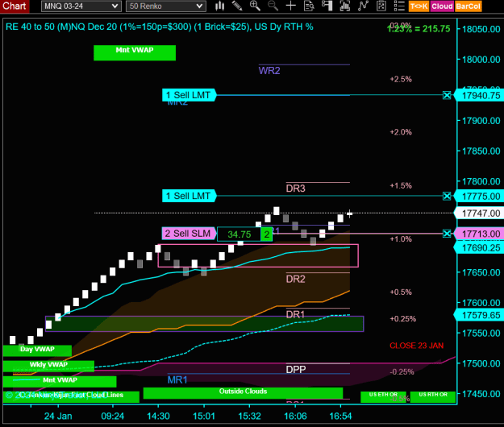Click the Tenkan Kijun Fast Cloud Lines button

(71, 396)
